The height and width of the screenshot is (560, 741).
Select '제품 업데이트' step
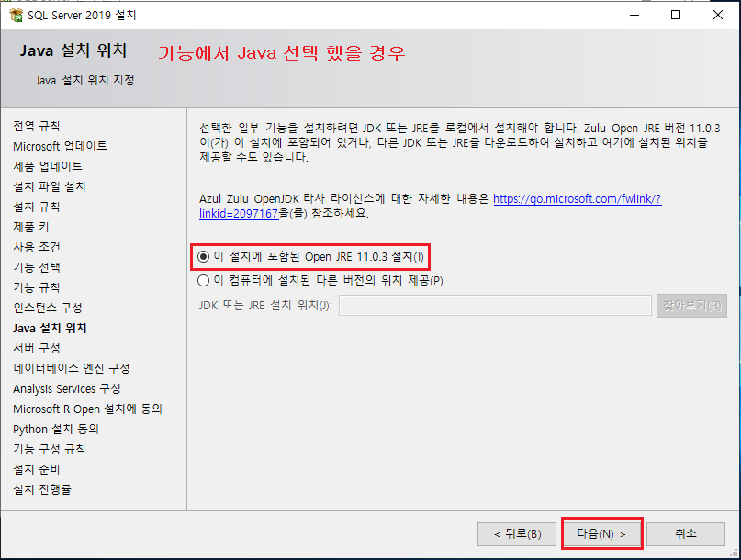click(x=48, y=166)
